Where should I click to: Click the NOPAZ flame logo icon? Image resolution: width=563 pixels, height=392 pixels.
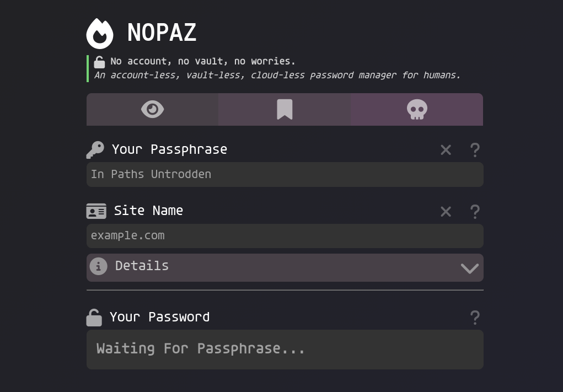(100, 33)
